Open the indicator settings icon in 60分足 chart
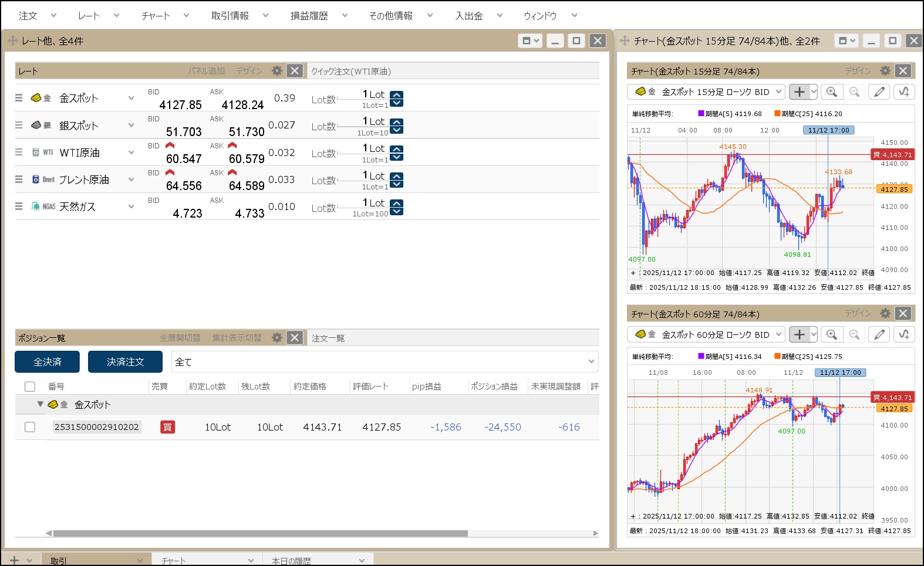Viewport: 924px width, 566px height. coord(903,334)
